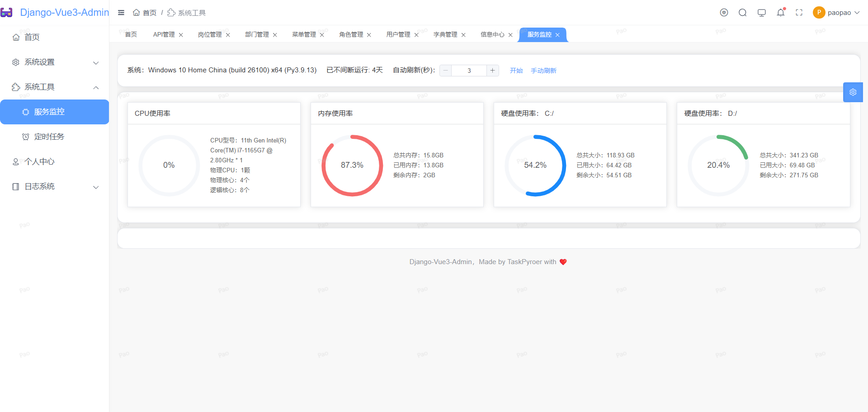The image size is (868, 412).
Task: Click the D:/ disk 20.4% gauge
Action: (718, 166)
